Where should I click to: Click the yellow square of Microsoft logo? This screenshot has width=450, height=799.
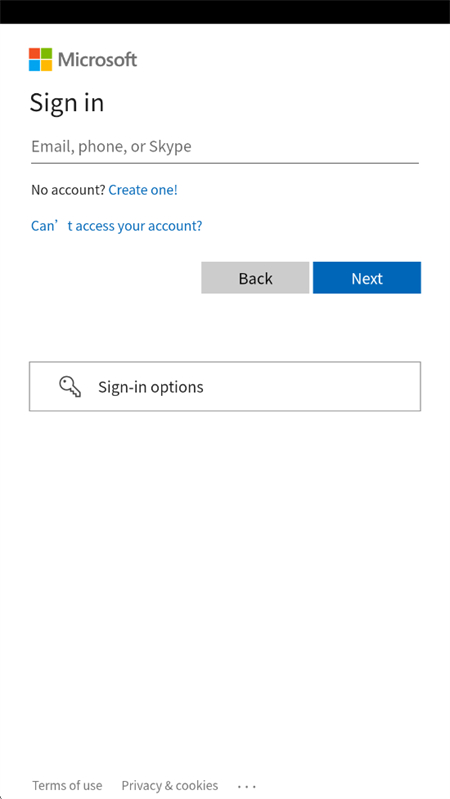point(46,66)
